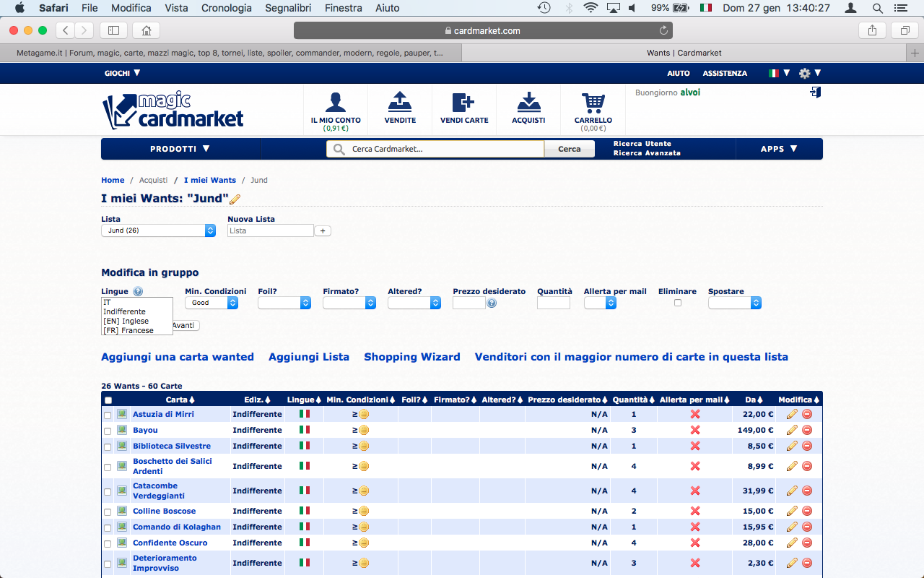The height and width of the screenshot is (578, 924).
Task: Open the Acquisti purchases icon
Action: (528, 103)
